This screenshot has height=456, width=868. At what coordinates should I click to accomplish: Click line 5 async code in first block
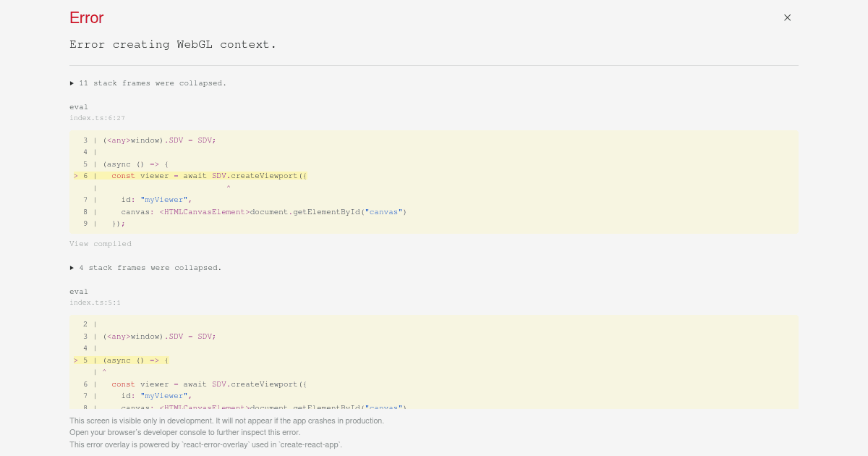click(x=135, y=164)
